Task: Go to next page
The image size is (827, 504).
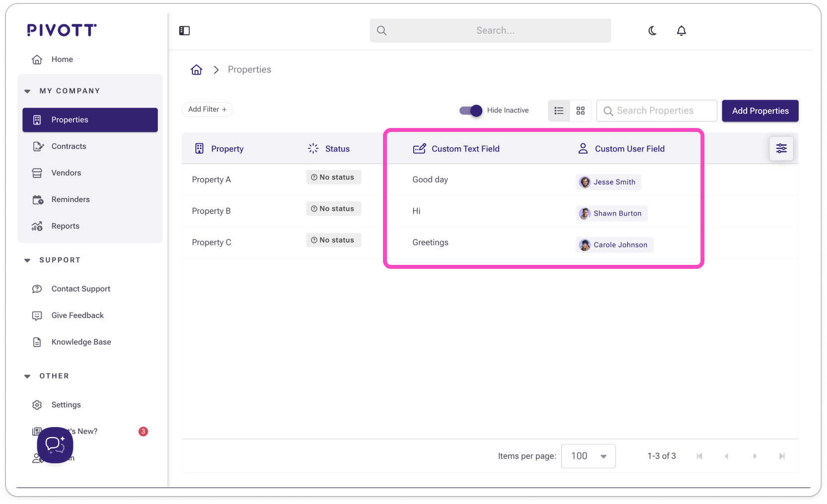Action: click(755, 456)
